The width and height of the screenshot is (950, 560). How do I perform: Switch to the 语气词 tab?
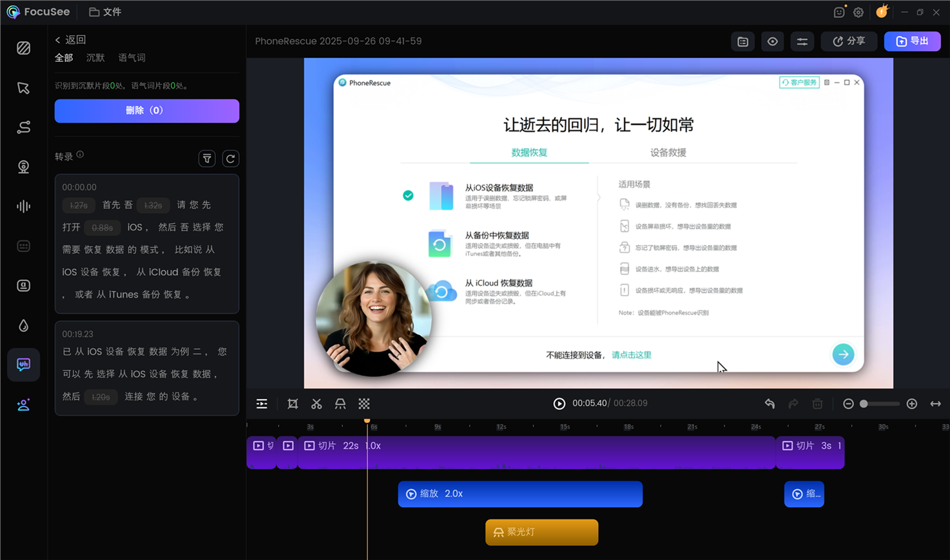click(131, 57)
